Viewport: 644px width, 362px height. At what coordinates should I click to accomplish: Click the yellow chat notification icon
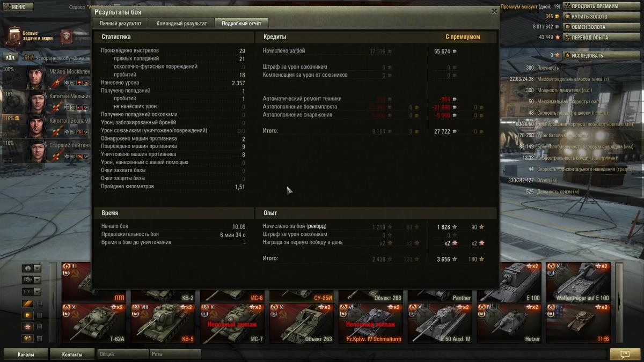(x=625, y=354)
